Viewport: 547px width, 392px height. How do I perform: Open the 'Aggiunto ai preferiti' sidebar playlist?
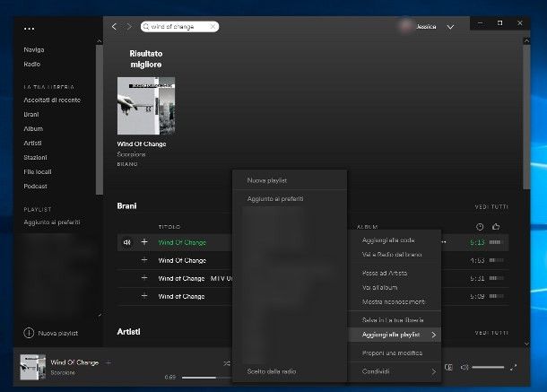click(x=52, y=222)
